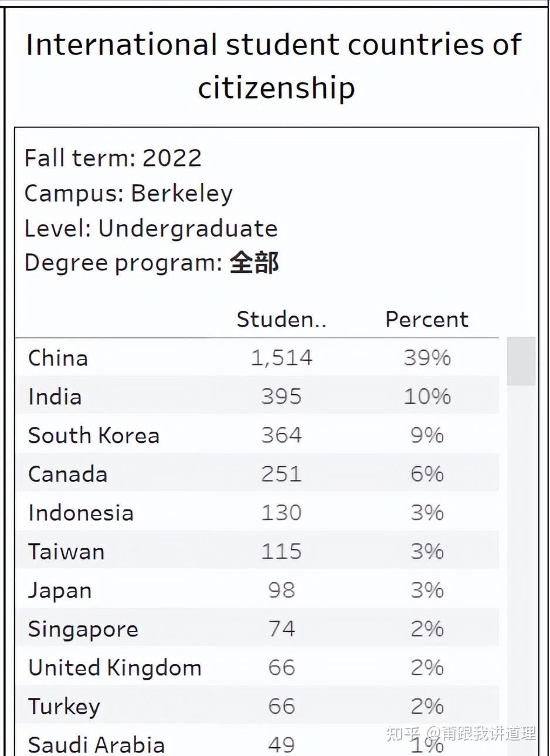Click China's 1,514 student count
550x756 pixels.
(281, 358)
